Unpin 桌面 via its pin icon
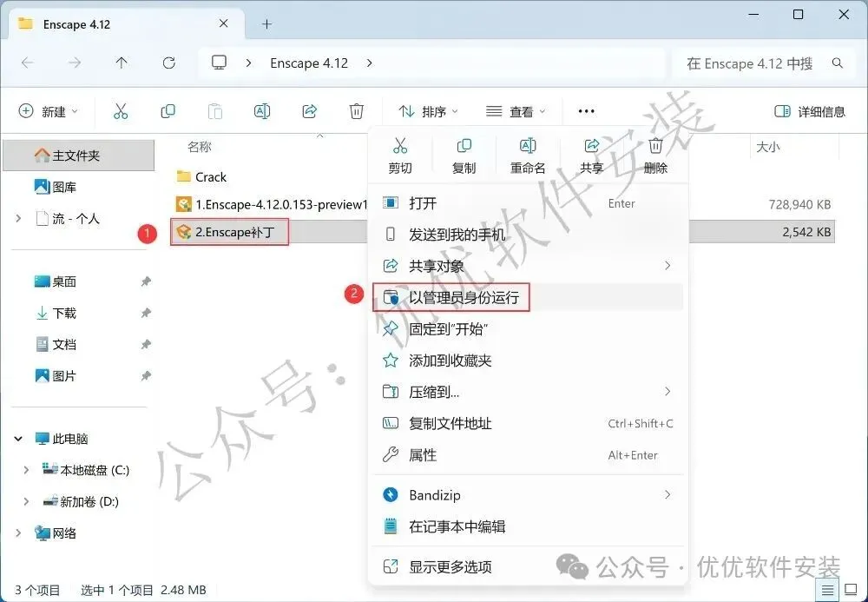 click(146, 281)
